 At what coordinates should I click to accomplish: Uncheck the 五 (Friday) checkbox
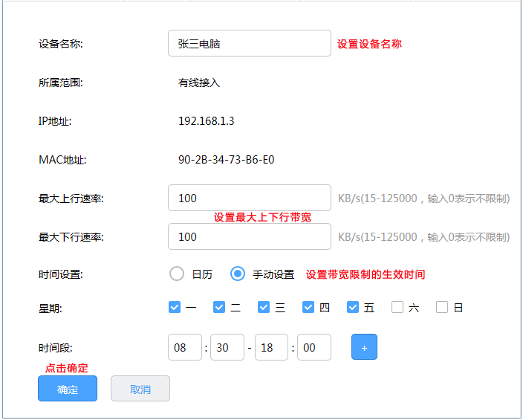pos(353,307)
